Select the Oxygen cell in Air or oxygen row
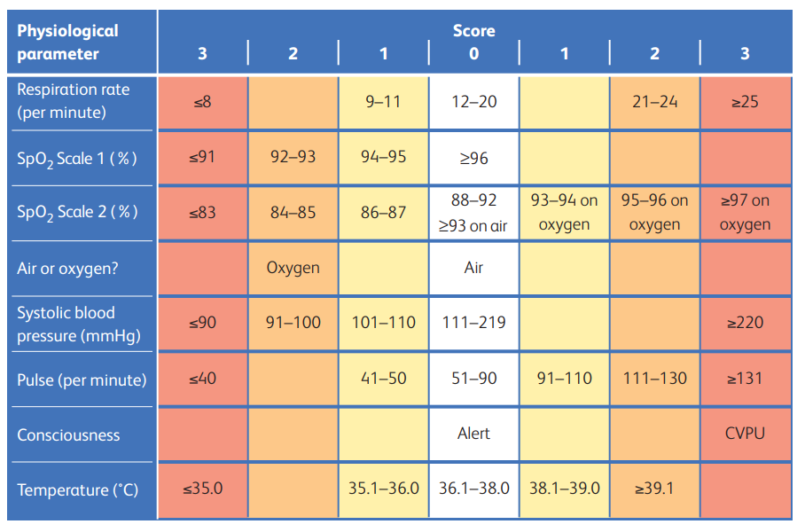This screenshot has width=805, height=532. (293, 268)
